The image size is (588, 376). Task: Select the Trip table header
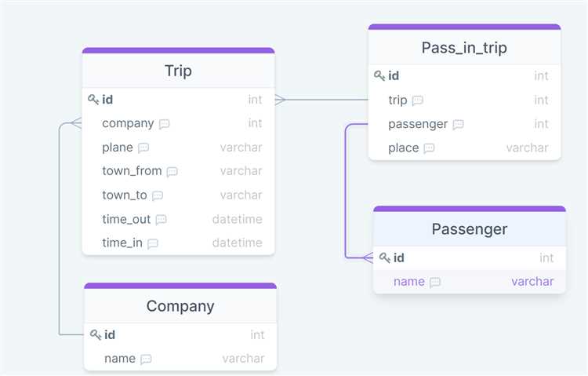click(x=179, y=71)
